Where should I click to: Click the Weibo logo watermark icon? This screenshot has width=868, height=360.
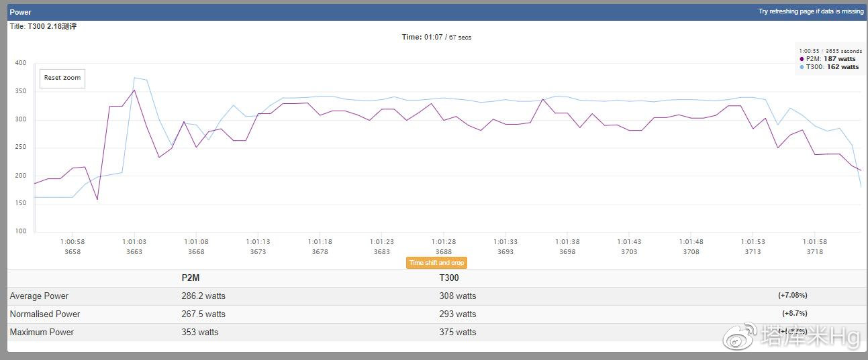740,337
